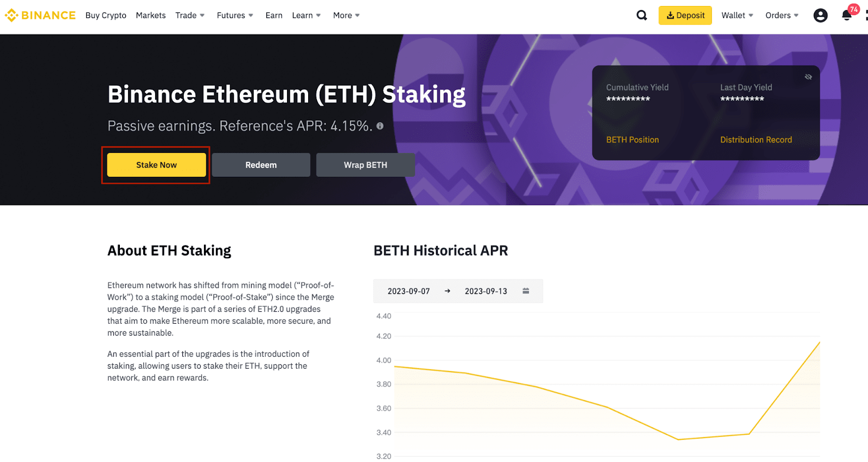The width and height of the screenshot is (868, 462).
Task: Expand the Trade dropdown menu
Action: (190, 15)
